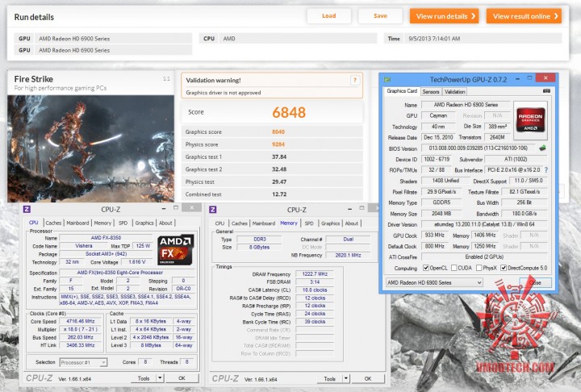Click the Load button in Run details
581x392 pixels.
(329, 16)
